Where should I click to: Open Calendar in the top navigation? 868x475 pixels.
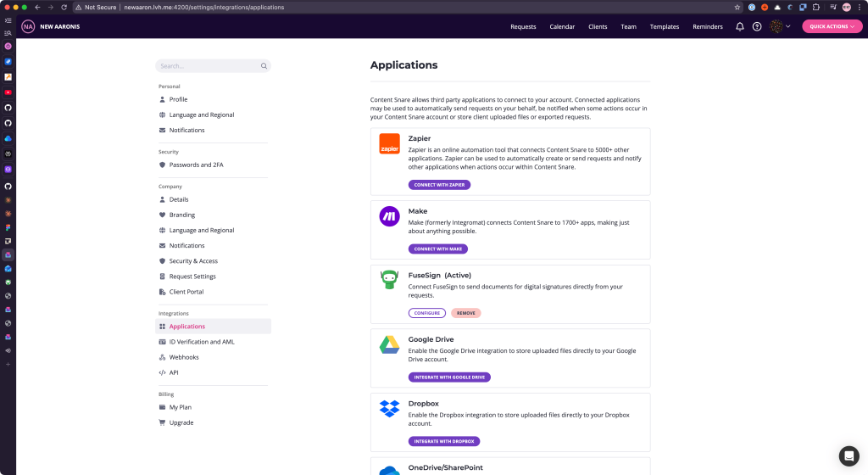(562, 26)
